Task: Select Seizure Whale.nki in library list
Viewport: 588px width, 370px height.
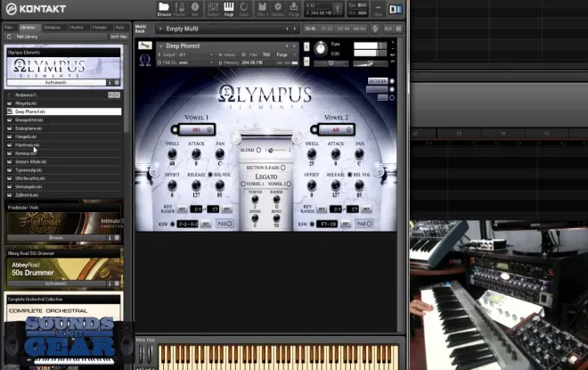Action: [64, 161]
